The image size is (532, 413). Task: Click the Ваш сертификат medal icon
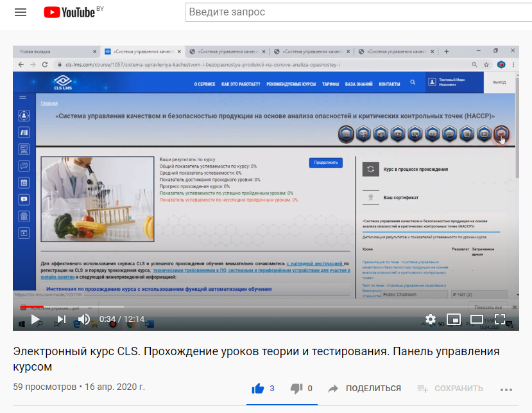click(x=370, y=197)
